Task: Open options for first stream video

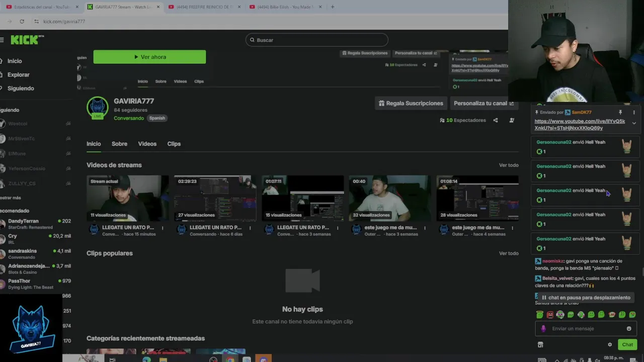Action: (162, 228)
